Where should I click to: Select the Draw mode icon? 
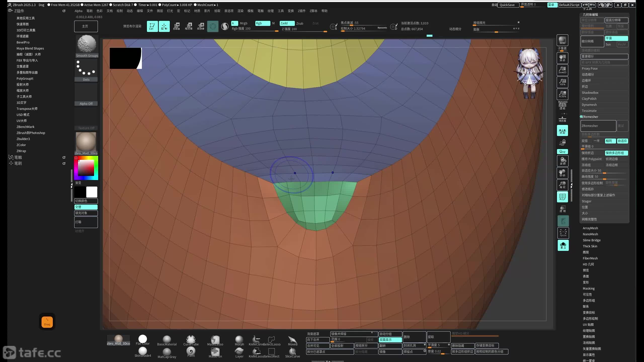coord(164,26)
